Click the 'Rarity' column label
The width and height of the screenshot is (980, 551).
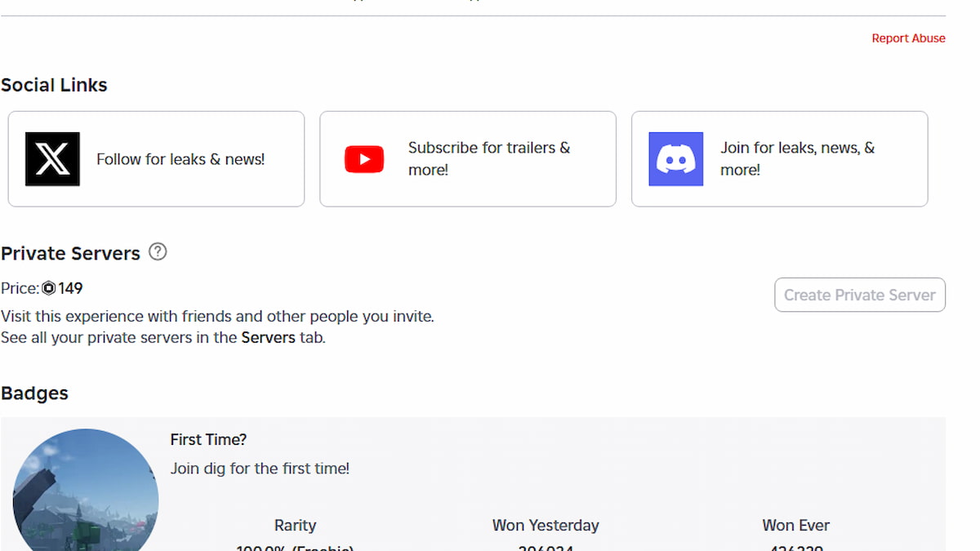click(295, 526)
